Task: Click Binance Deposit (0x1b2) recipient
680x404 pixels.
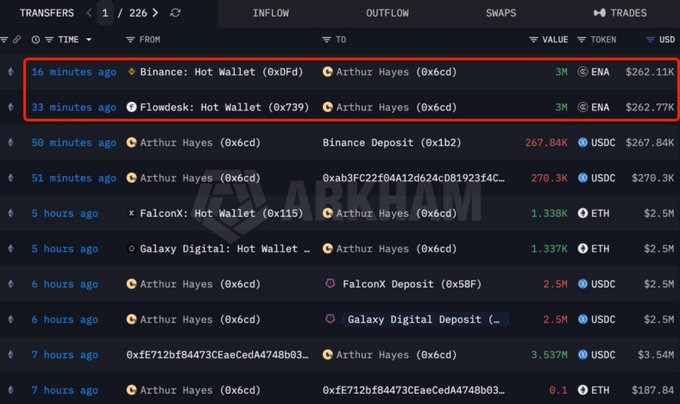Action: click(x=392, y=143)
